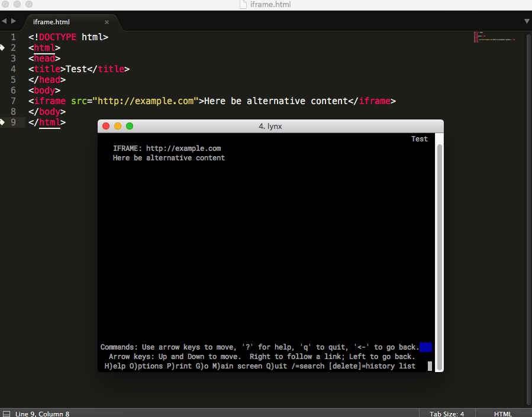Open the tab list dropdown arrow

tap(527, 21)
